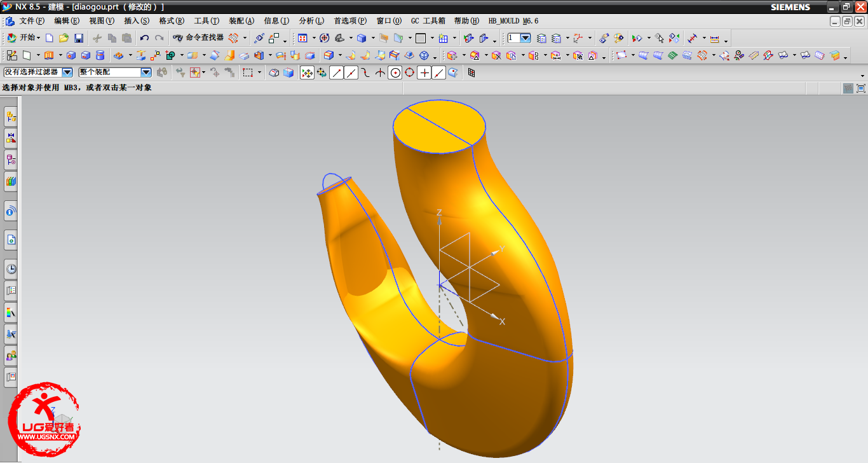Toggle Snap to Quadrant Point
This screenshot has width=868, height=463.
click(x=410, y=73)
